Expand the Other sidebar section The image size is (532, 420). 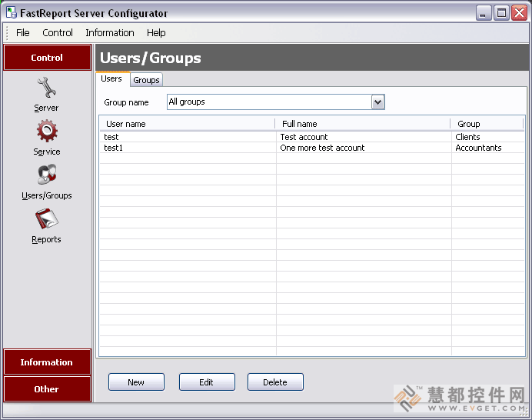(47, 388)
